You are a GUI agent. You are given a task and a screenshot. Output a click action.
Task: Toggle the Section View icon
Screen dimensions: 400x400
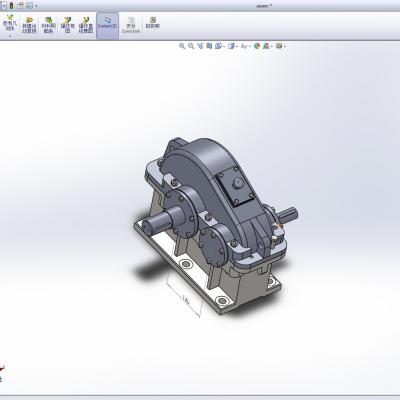(209, 46)
